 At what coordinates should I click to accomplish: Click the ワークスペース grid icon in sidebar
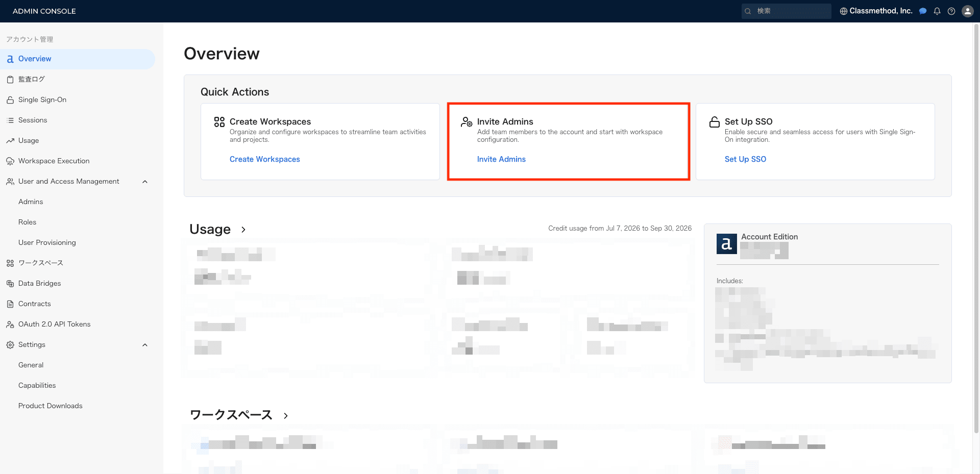pyautogui.click(x=10, y=263)
